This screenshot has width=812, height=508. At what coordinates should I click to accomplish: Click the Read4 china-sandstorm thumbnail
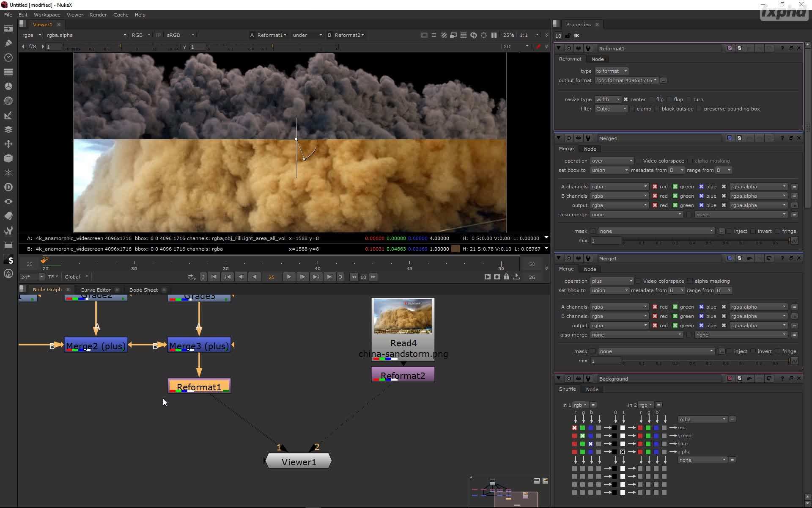pyautogui.click(x=403, y=316)
